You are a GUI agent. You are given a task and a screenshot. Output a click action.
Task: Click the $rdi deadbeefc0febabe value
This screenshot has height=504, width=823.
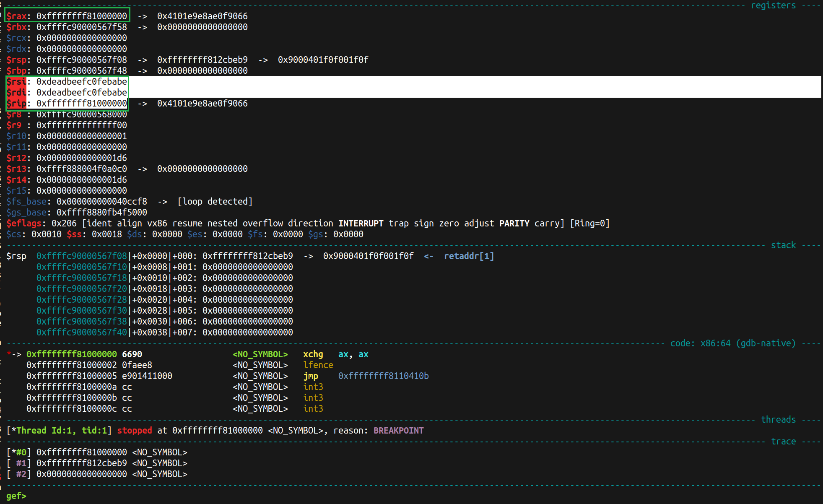(81, 92)
